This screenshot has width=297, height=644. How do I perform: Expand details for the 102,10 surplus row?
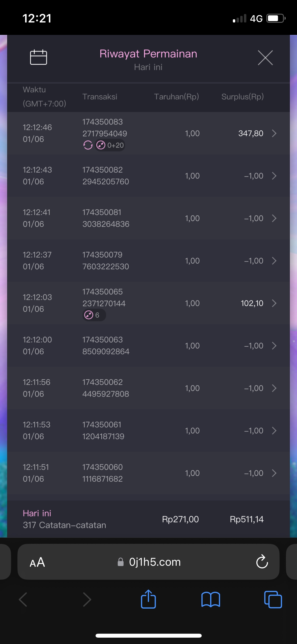pyautogui.click(x=274, y=303)
